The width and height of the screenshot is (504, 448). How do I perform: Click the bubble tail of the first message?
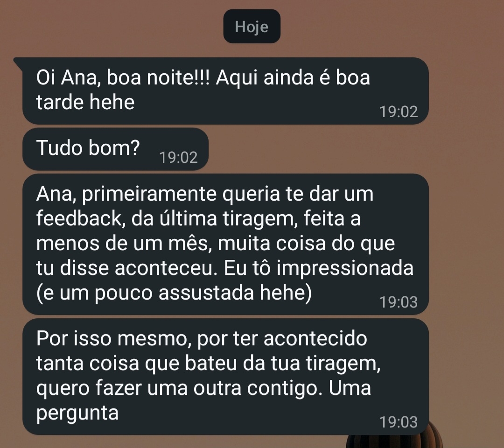coord(18,62)
